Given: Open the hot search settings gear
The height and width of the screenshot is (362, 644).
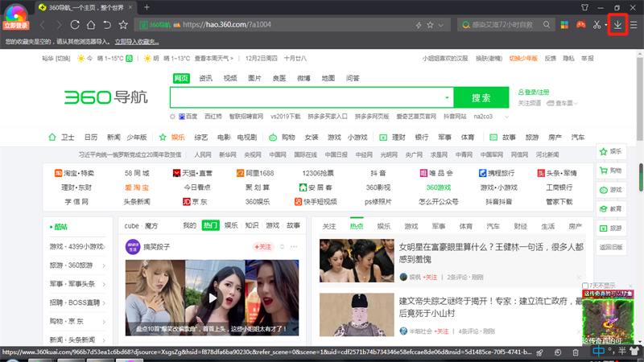Looking at the screenshot, I should click(172, 117).
